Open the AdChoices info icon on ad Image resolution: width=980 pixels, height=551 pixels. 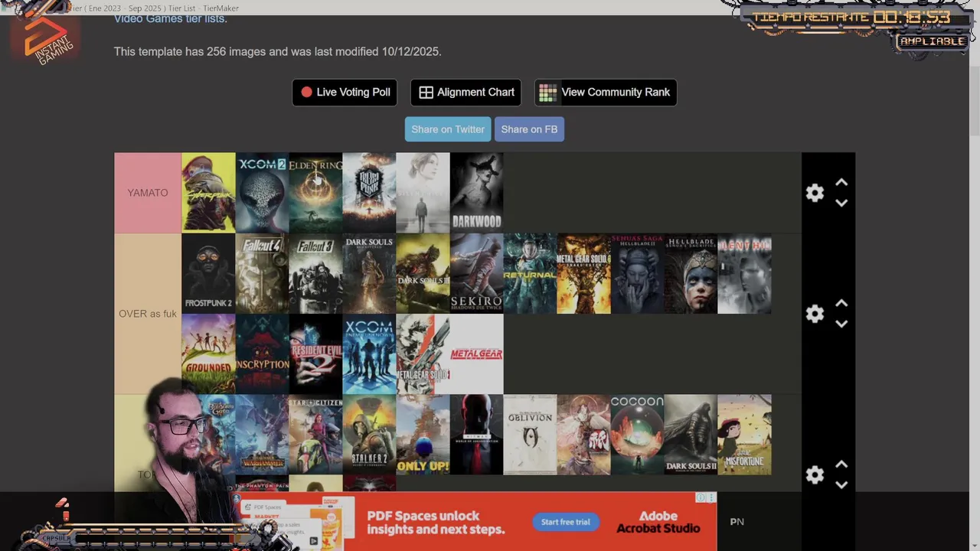point(701,497)
